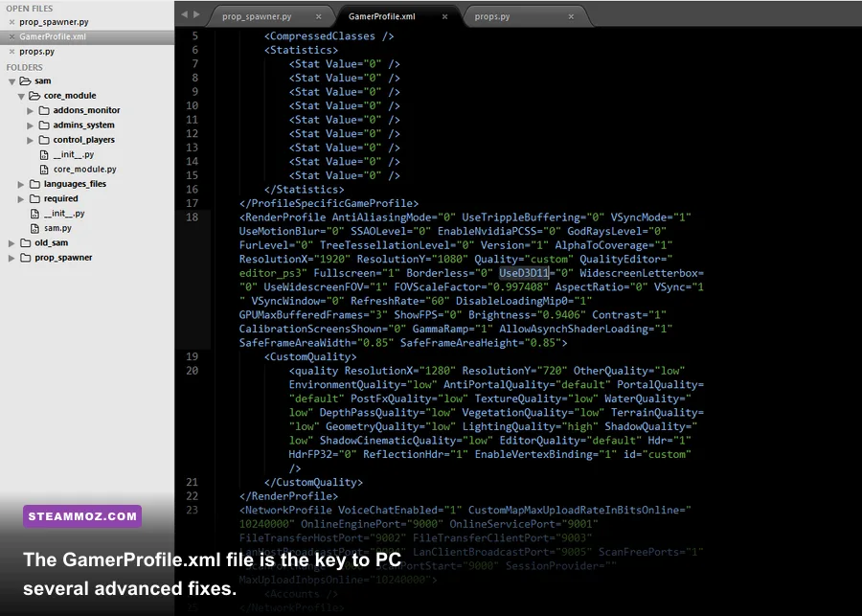Image resolution: width=862 pixels, height=616 pixels.
Task: Collapse the core_module folder arrow
Action: 21,96
